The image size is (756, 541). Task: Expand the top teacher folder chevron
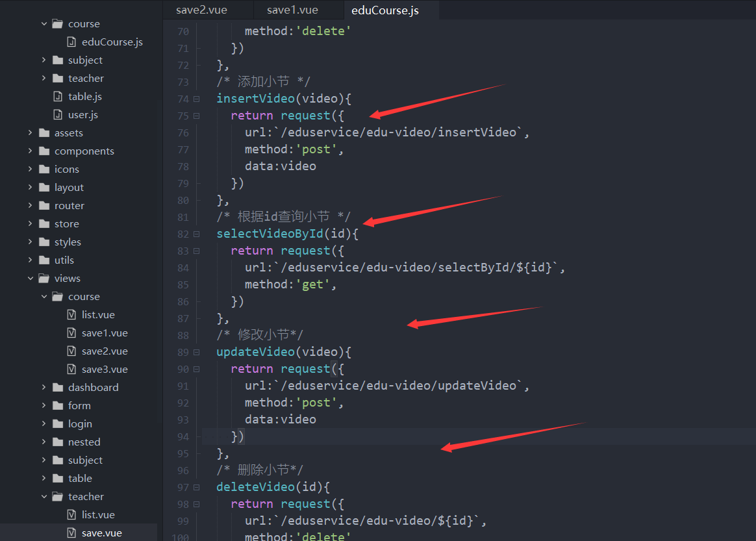[44, 78]
